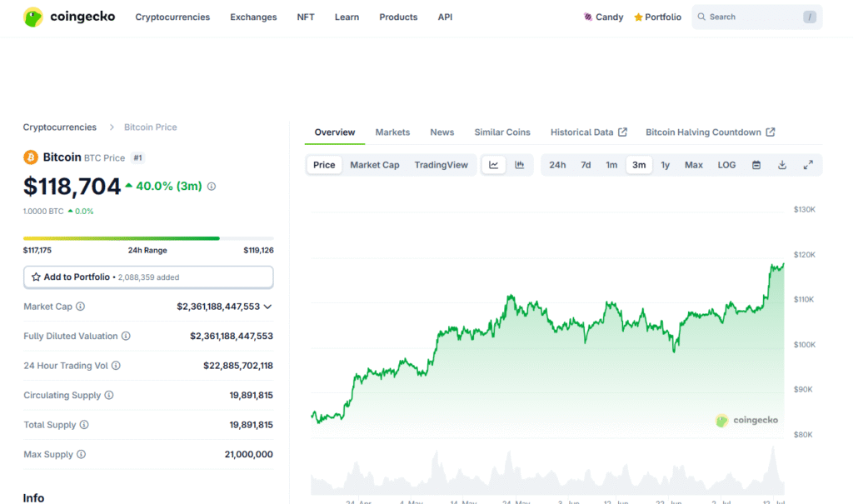Click the Bitcoin coin logo
The height and width of the screenshot is (504, 853).
pos(31,157)
